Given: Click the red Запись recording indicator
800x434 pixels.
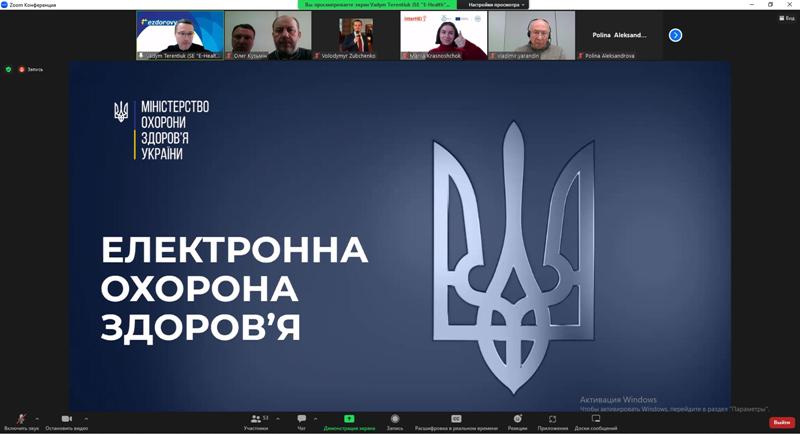Looking at the screenshot, I should 31,69.
